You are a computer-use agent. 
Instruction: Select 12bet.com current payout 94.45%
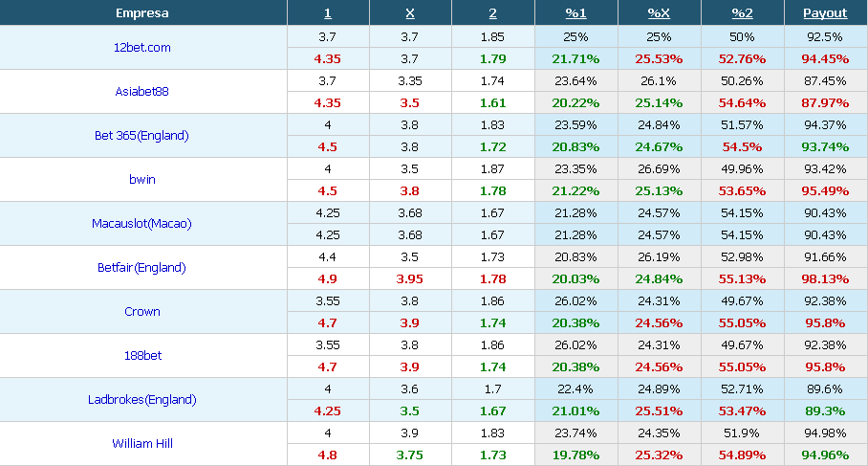[825, 58]
